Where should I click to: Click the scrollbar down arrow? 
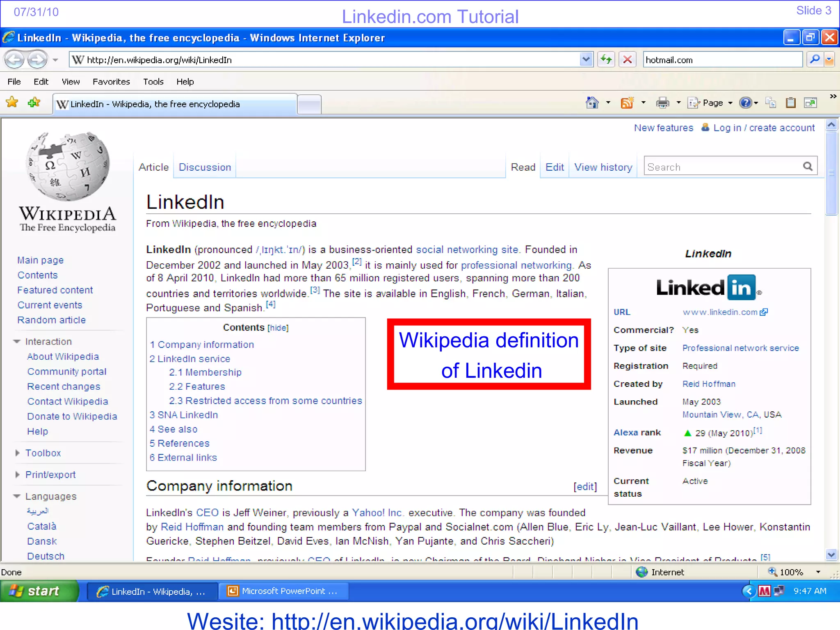point(831,555)
